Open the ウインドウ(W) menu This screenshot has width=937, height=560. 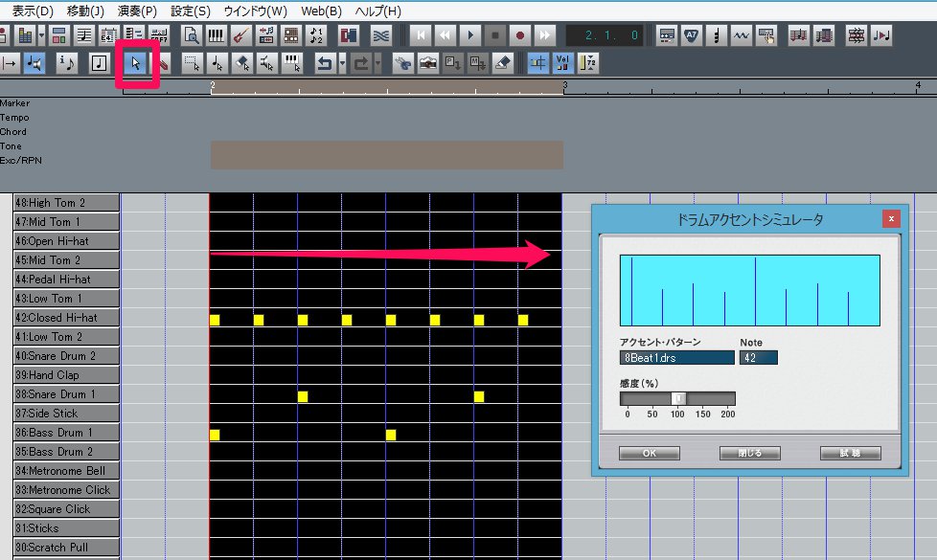tap(255, 11)
